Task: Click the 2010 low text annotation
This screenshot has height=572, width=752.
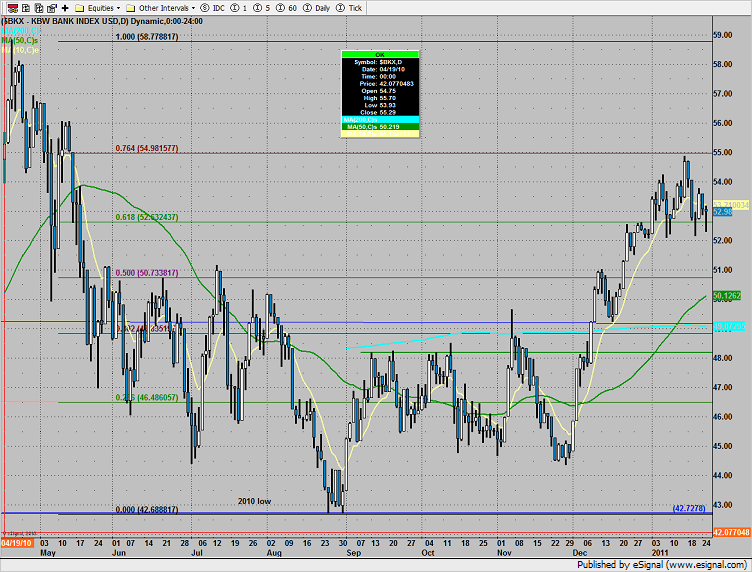Action: point(252,501)
